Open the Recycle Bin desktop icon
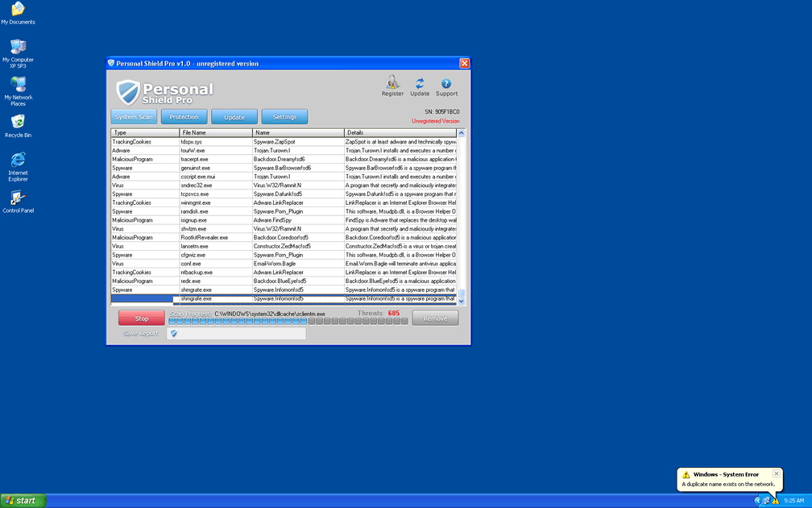The image size is (812, 508). coord(18,123)
